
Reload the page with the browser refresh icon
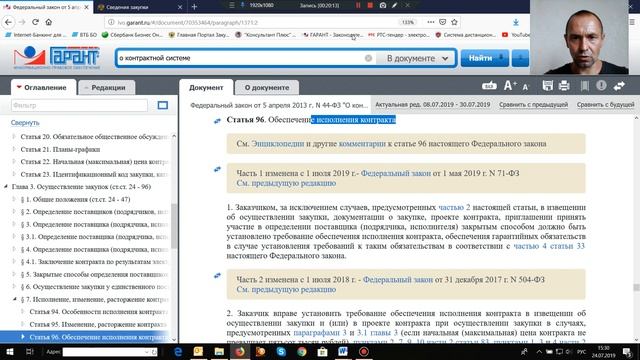click(x=36, y=22)
